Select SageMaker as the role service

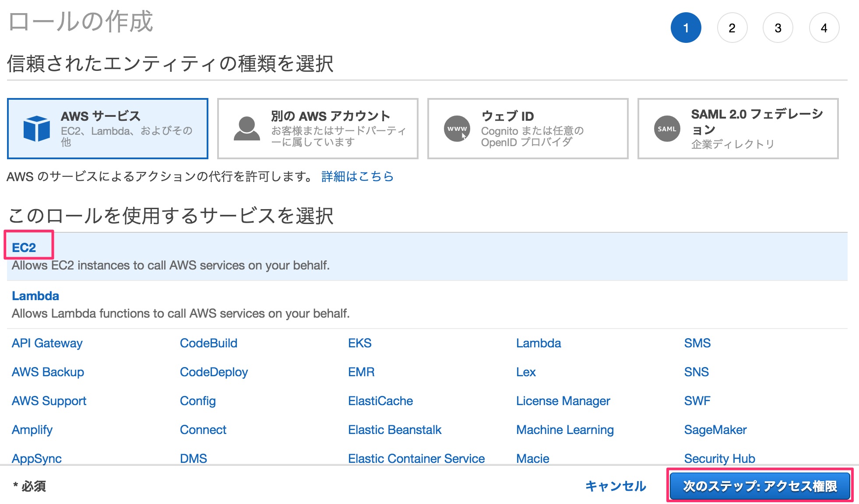pyautogui.click(x=715, y=430)
